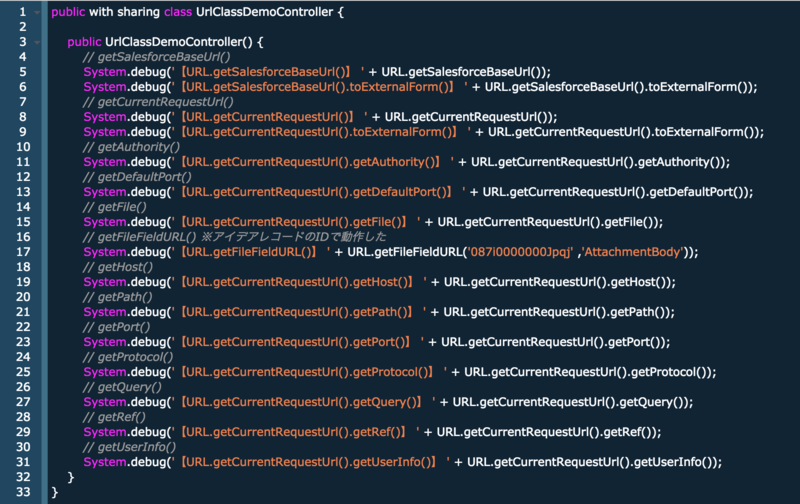Screen dimensions: 800x504
Task: Click 'URL.getCurrentRequestUrl());' on line 8
Action: coord(471,117)
